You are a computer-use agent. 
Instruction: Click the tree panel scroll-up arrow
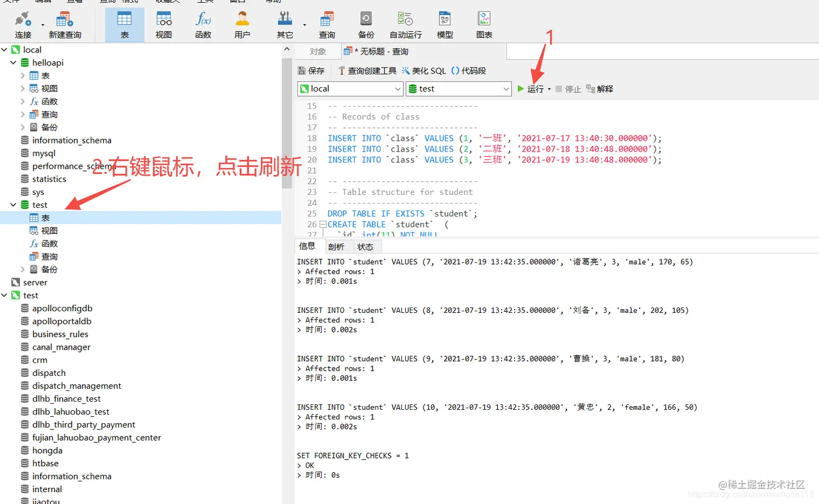click(287, 49)
